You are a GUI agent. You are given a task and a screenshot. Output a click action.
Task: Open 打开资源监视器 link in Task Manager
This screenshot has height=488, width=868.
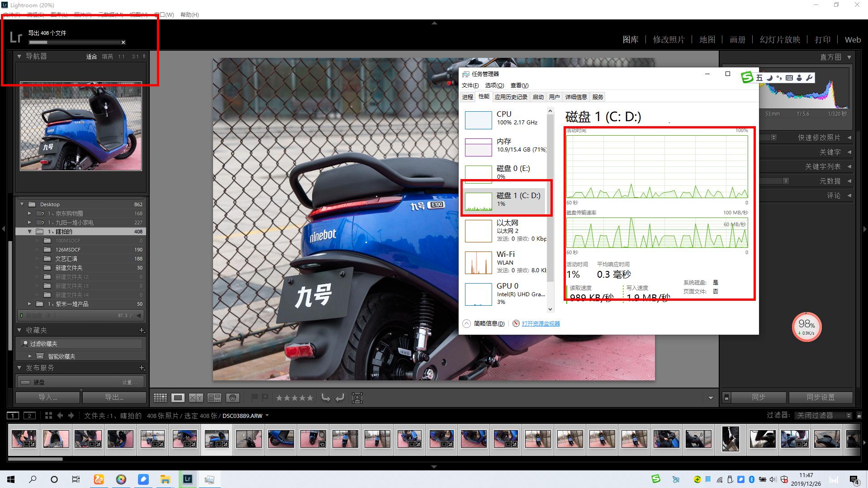(x=540, y=323)
